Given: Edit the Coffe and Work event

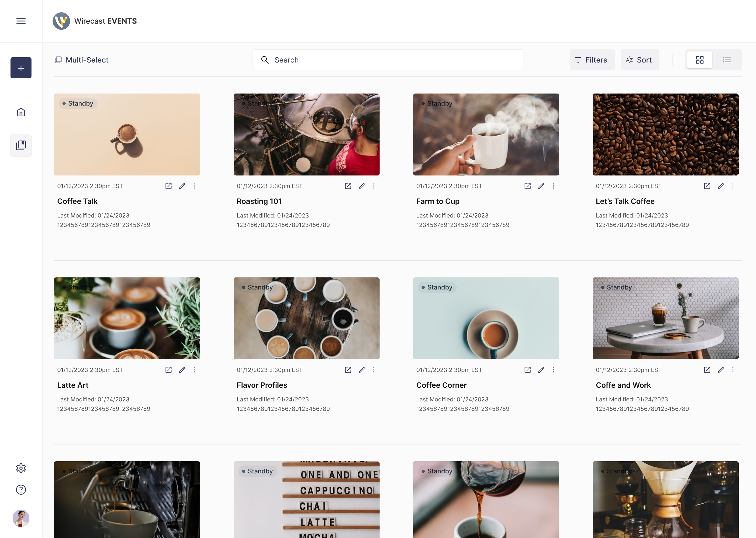Looking at the screenshot, I should 721,370.
